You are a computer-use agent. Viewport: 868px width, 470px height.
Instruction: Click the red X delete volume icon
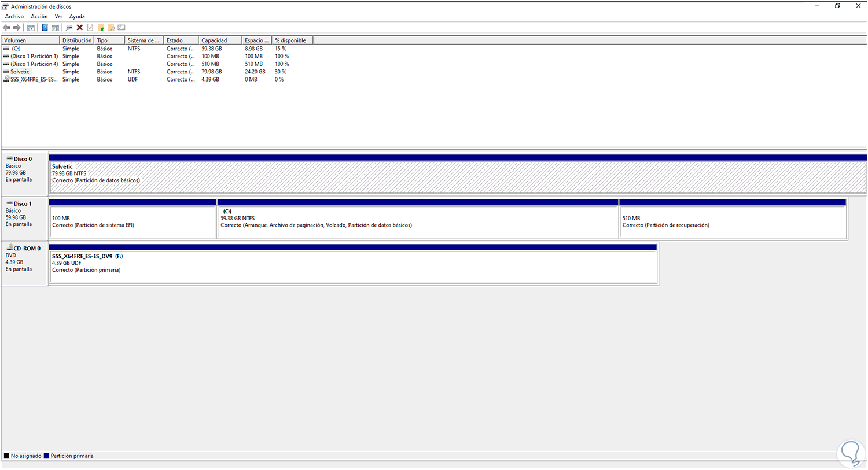79,27
